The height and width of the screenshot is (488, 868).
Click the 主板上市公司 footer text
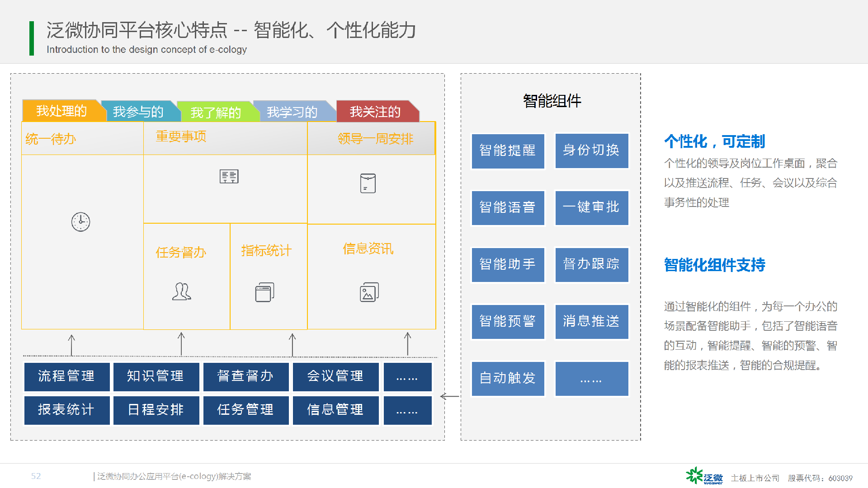pos(755,478)
